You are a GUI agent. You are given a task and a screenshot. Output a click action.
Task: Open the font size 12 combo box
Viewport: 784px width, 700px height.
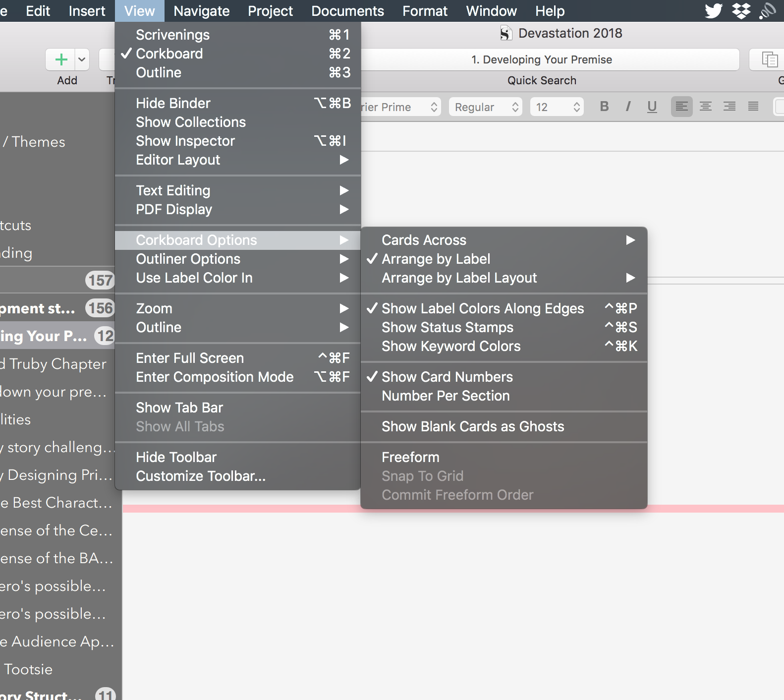point(557,107)
